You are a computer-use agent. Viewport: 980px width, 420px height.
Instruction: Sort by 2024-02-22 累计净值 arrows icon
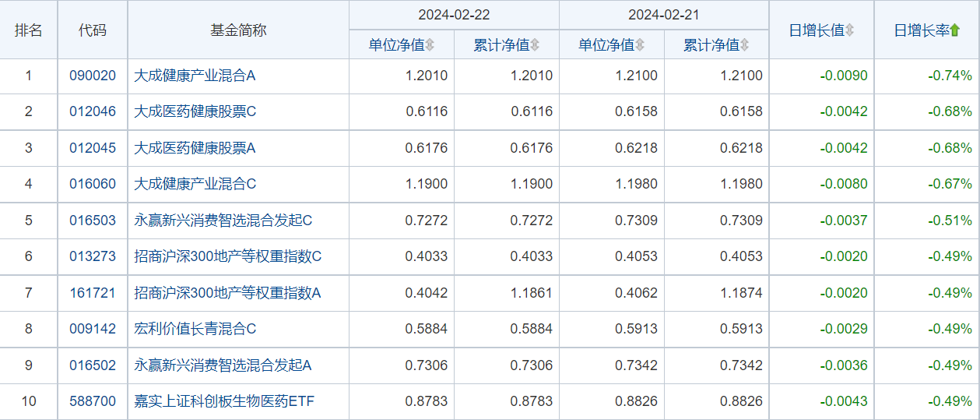(x=535, y=45)
